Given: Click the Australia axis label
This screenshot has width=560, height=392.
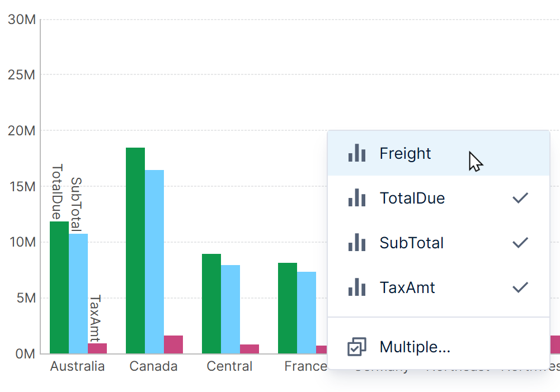Looking at the screenshot, I should (x=77, y=366).
